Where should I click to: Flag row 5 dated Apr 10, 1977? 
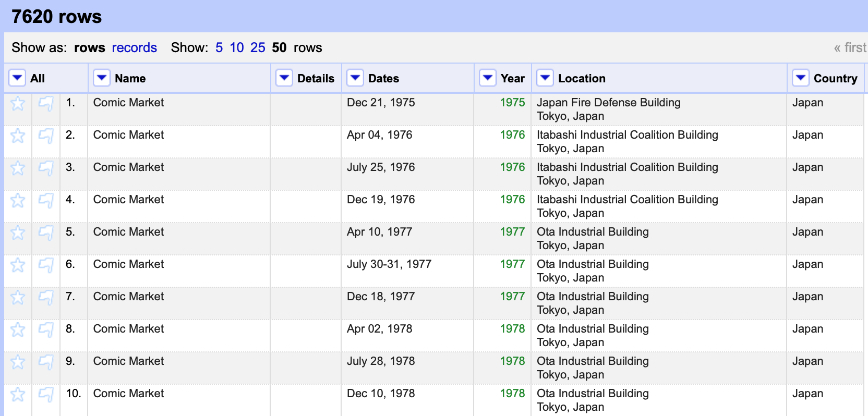click(46, 233)
